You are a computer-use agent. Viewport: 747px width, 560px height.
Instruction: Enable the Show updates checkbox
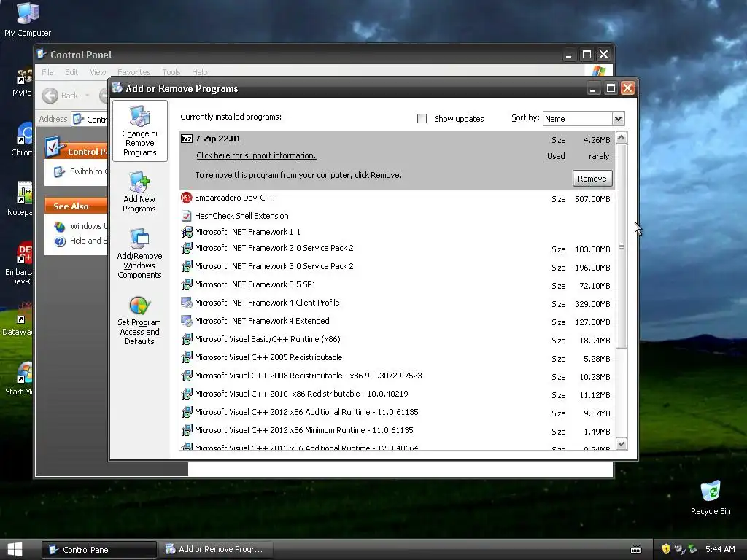(422, 119)
